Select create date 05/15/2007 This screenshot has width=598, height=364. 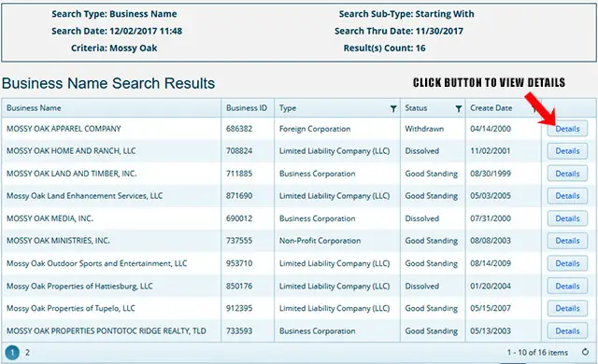tap(491, 308)
